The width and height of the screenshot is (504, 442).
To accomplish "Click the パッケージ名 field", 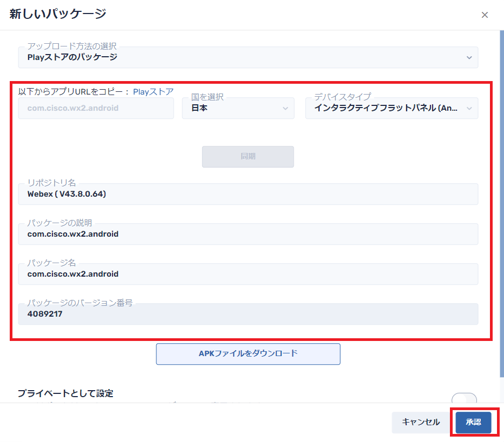I will (x=248, y=274).
